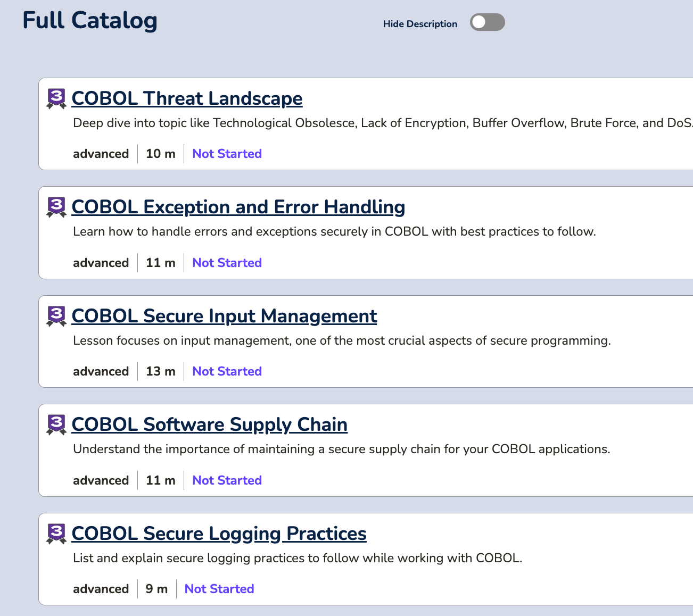Click Not Started for Software Supply Chain
Viewport: 693px width, 616px height.
pyautogui.click(x=227, y=480)
